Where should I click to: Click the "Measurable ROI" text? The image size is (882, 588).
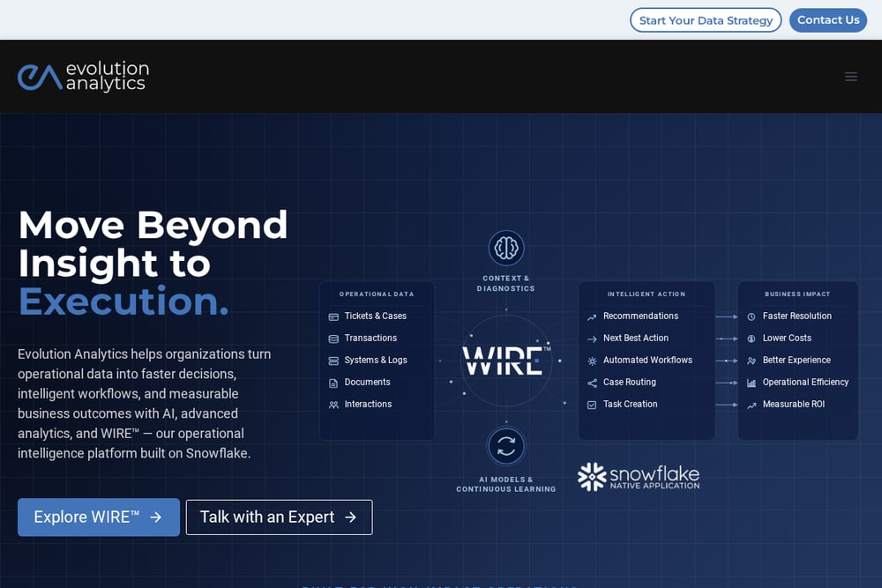coord(794,404)
